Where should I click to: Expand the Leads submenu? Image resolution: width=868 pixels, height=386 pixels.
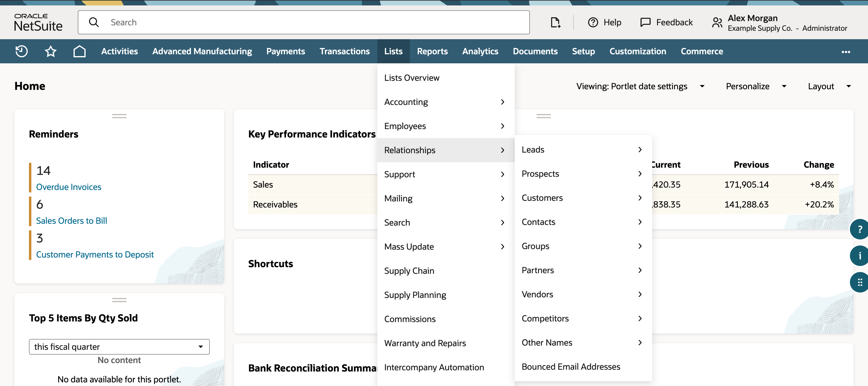pyautogui.click(x=583, y=150)
